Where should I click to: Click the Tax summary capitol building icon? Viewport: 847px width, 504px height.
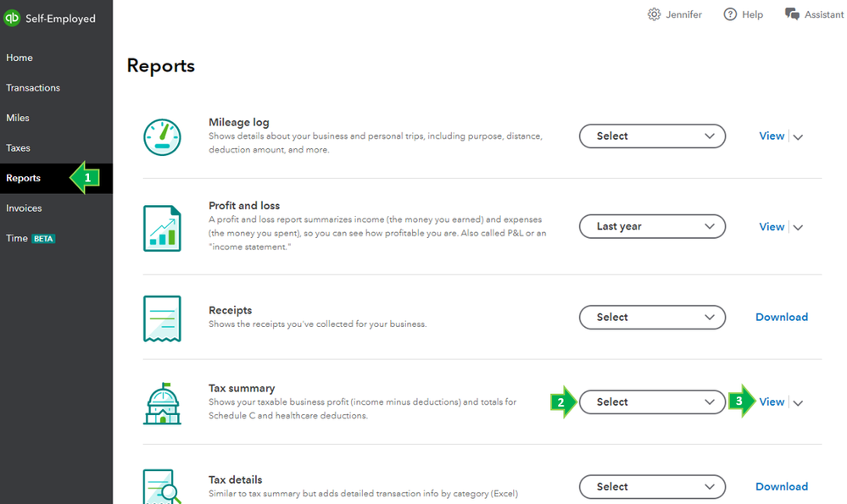(162, 404)
